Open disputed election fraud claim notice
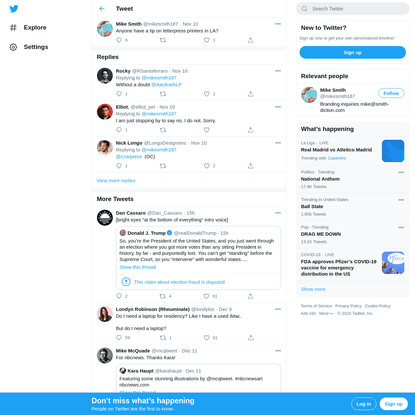This screenshot has width=415, height=415. [179, 282]
